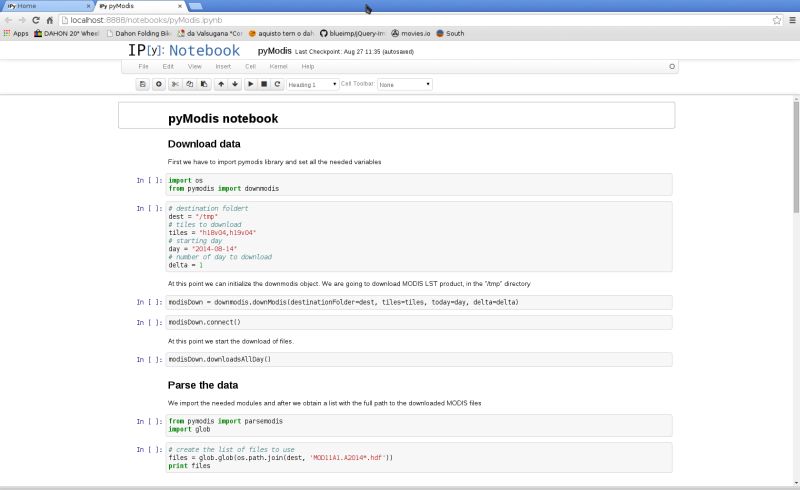Switch to the IPy Home tab

coord(46,6)
